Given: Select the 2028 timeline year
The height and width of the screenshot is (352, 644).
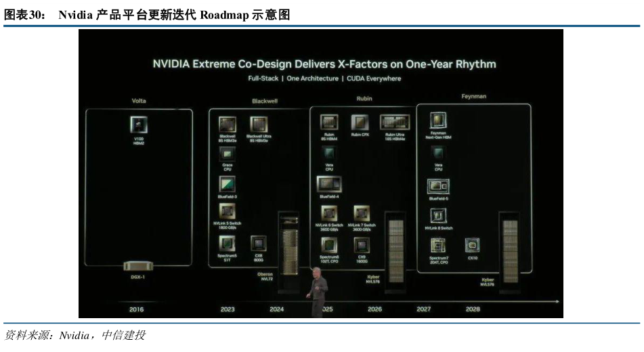Looking at the screenshot, I should [473, 309].
